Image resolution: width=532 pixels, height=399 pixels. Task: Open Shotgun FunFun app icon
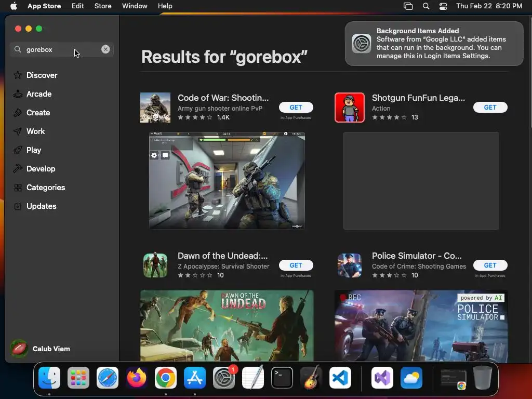pos(350,108)
